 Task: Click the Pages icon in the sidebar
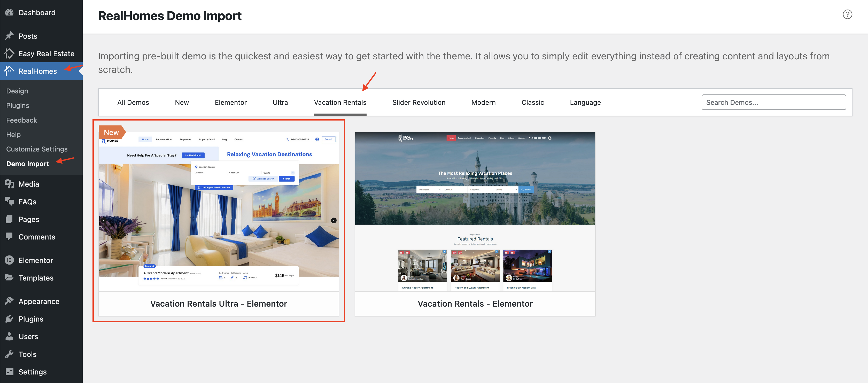coord(10,219)
